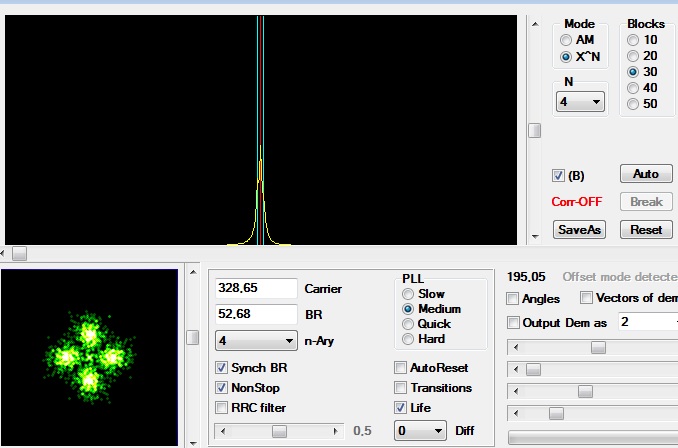The image size is (678, 448).
Task: Click the first right-panel slider thumb
Action: click(598, 347)
